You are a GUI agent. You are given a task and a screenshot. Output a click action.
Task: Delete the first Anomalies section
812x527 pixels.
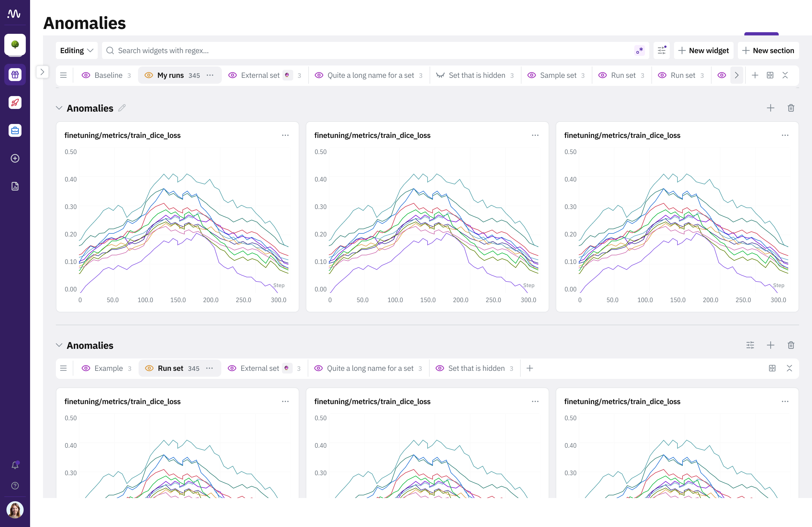click(x=791, y=108)
